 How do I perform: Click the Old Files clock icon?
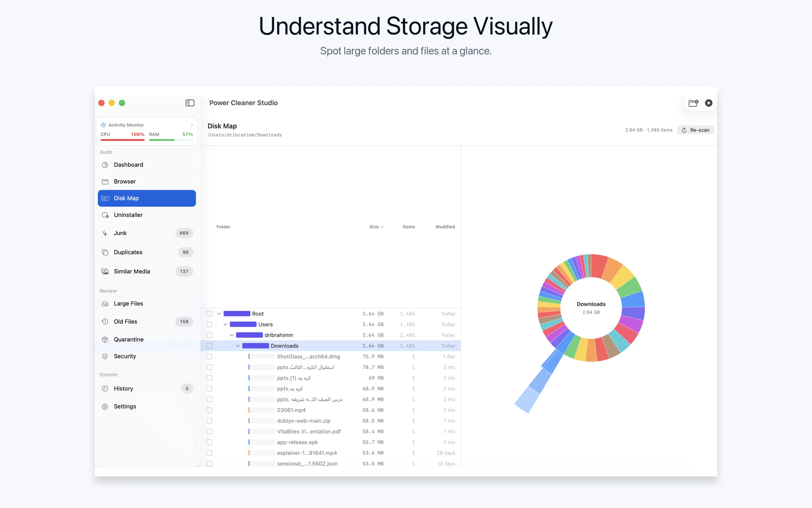[105, 321]
